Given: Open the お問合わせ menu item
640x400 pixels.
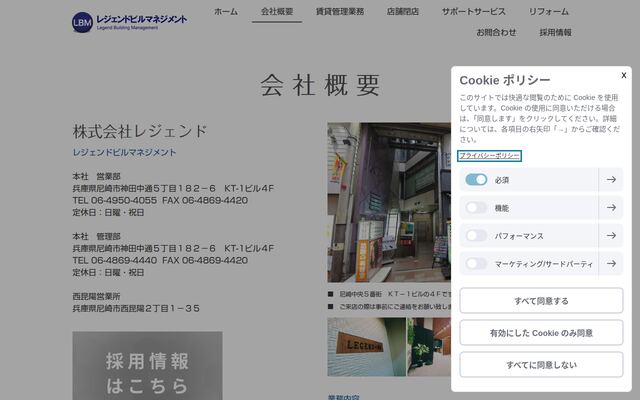Looking at the screenshot, I should coord(496,32).
